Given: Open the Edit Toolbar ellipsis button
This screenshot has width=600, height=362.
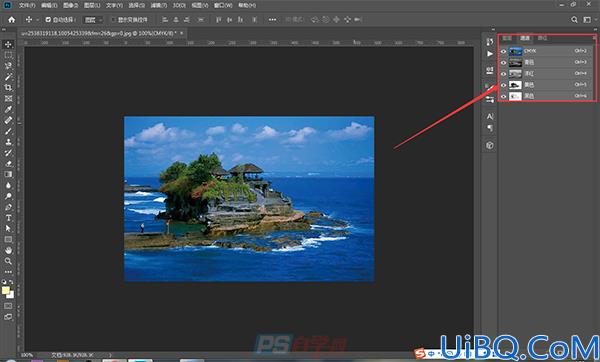Looking at the screenshot, I should coord(8,272).
